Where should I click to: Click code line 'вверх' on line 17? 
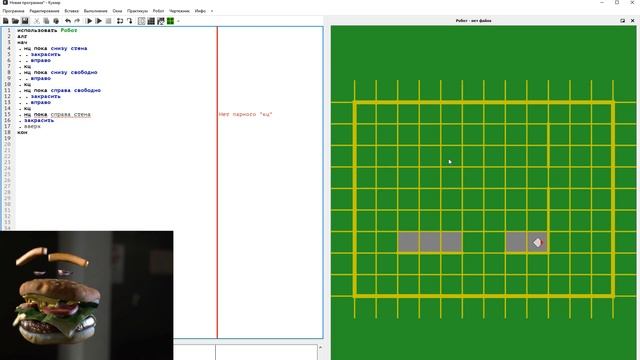[32, 126]
